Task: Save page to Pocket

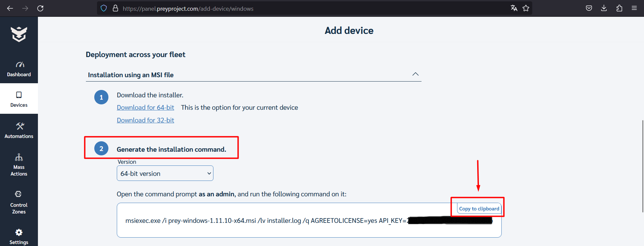Action: (589, 8)
